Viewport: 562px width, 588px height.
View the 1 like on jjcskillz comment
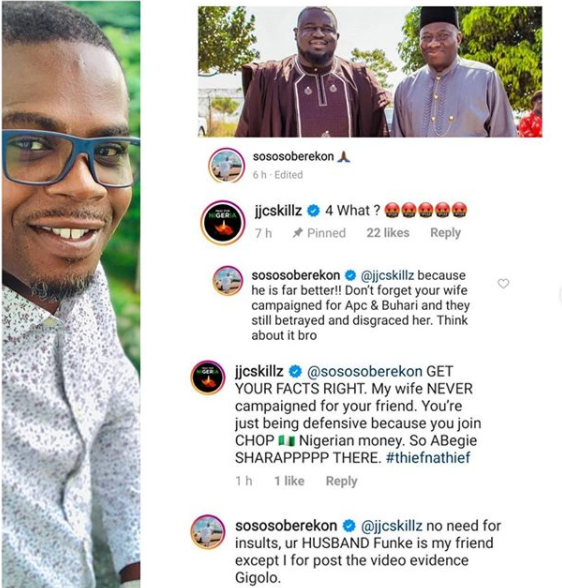pos(289,481)
